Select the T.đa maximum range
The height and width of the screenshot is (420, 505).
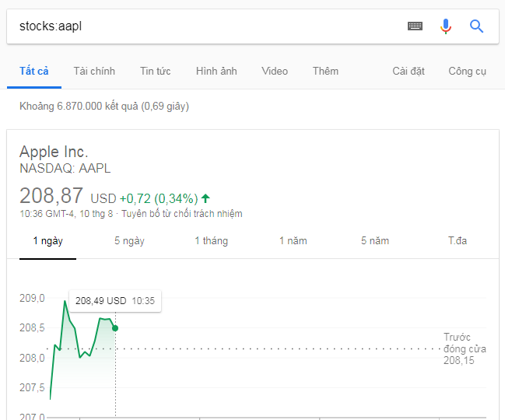click(457, 241)
